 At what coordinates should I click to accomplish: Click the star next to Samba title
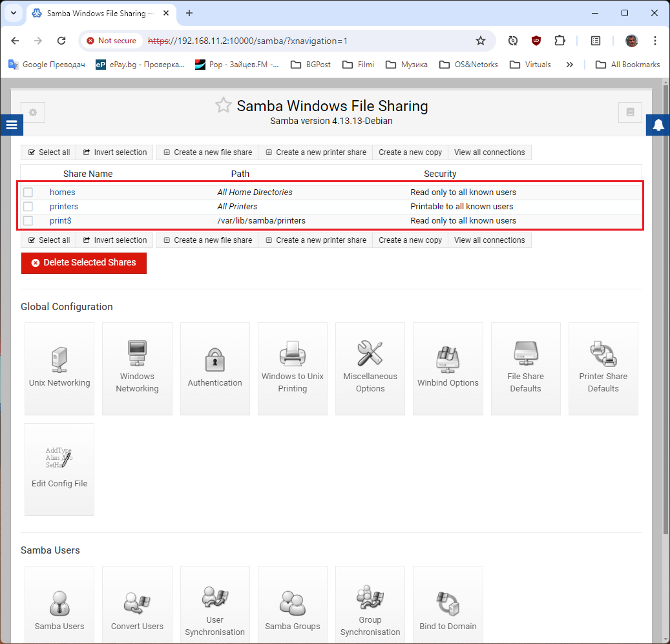223,105
